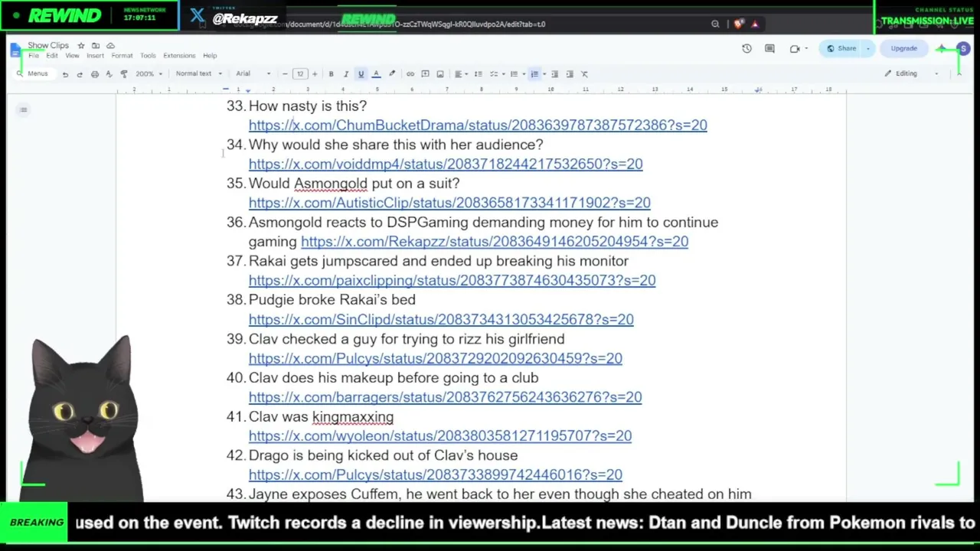Open the Extensions menu
This screenshot has height=551, width=980.
point(179,56)
